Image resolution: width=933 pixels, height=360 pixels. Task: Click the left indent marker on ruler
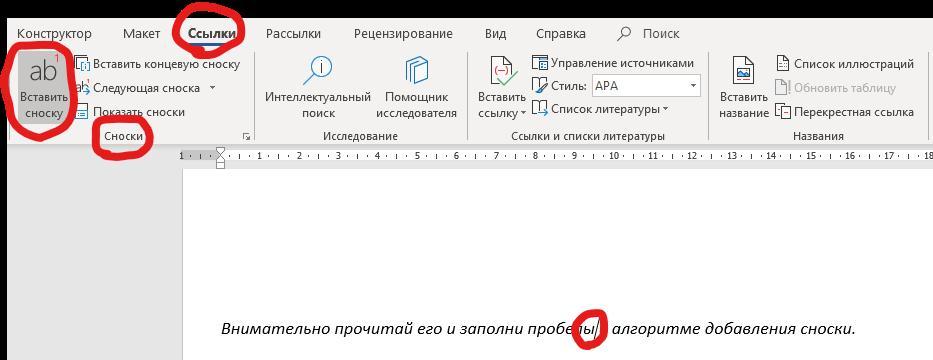[221, 164]
